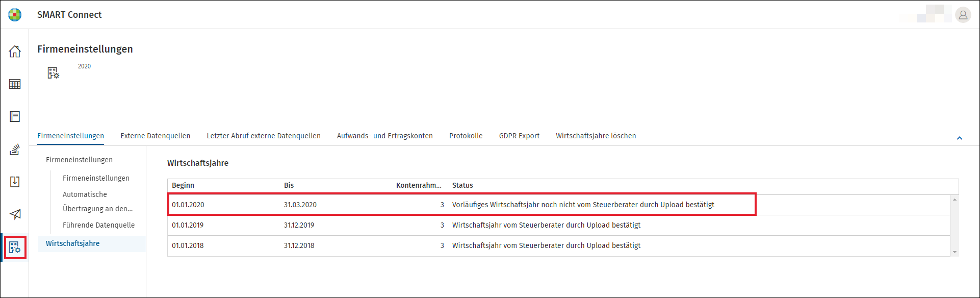This screenshot has height=298, width=980.
Task: Open the home icon in sidebar
Action: click(x=15, y=52)
